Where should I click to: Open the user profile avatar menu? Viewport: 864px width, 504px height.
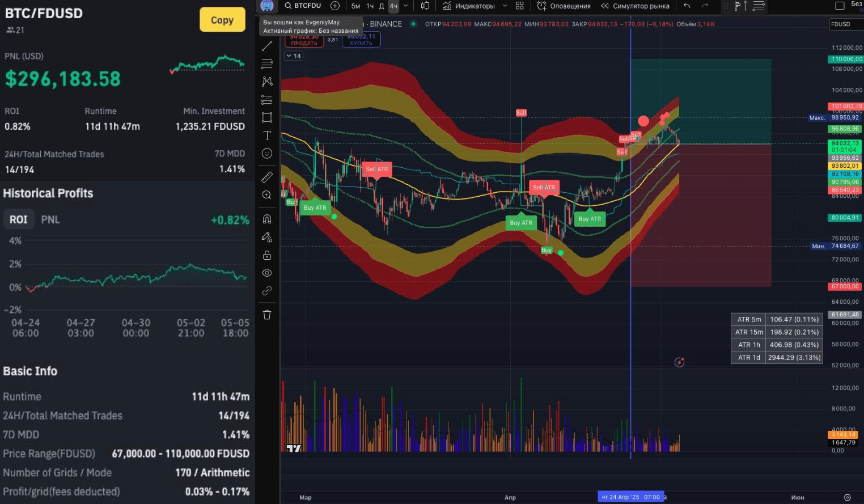pos(267,6)
